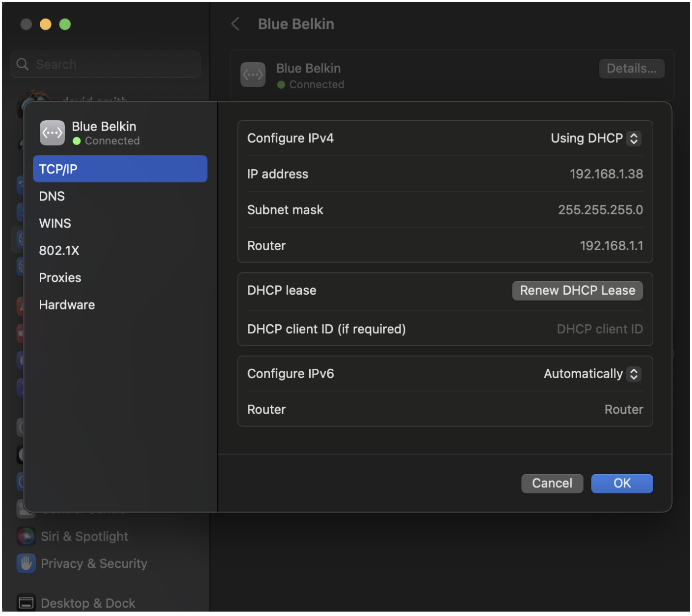Click the back chevron next to Blue Belkin
The height and width of the screenshot is (616, 692).
click(x=235, y=24)
